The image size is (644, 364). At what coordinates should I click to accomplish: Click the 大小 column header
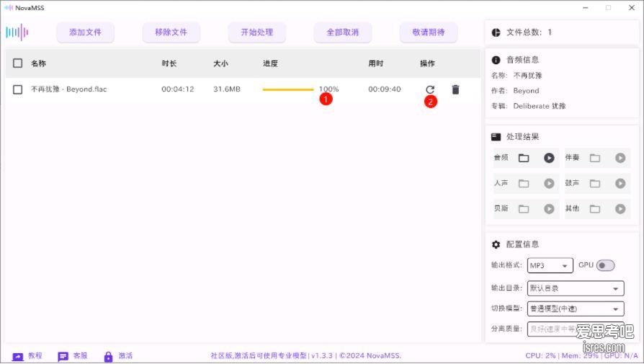[x=220, y=63]
